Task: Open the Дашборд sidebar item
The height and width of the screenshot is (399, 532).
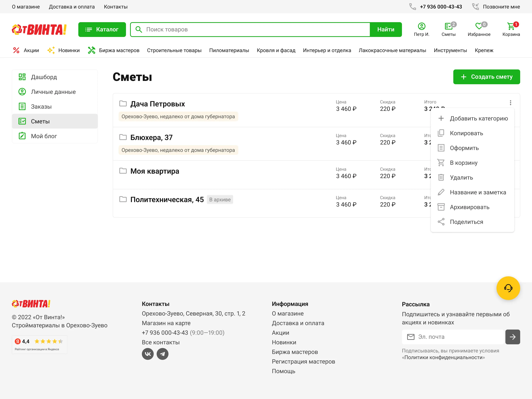Action: tap(44, 77)
